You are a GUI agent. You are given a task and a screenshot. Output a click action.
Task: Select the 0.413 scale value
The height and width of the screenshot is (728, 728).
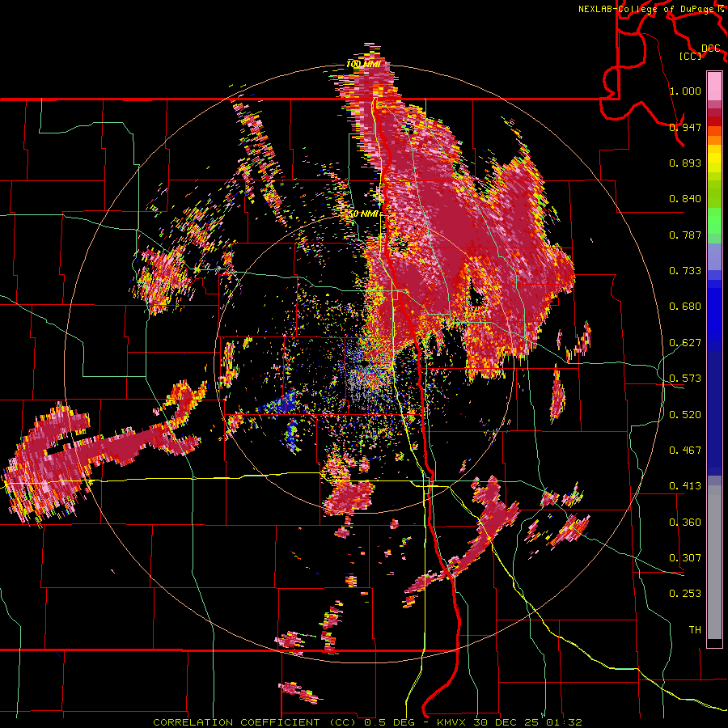click(685, 486)
